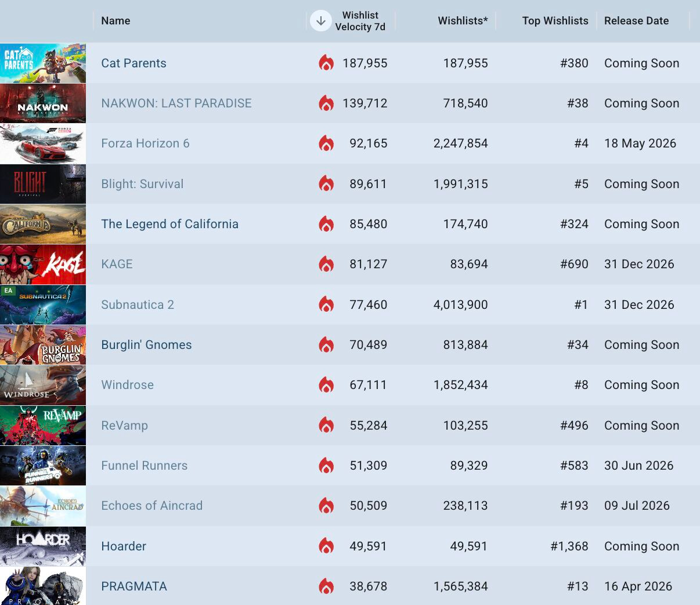This screenshot has width=700, height=605.
Task: Sort by Wishlists* column header
Action: coord(463,21)
